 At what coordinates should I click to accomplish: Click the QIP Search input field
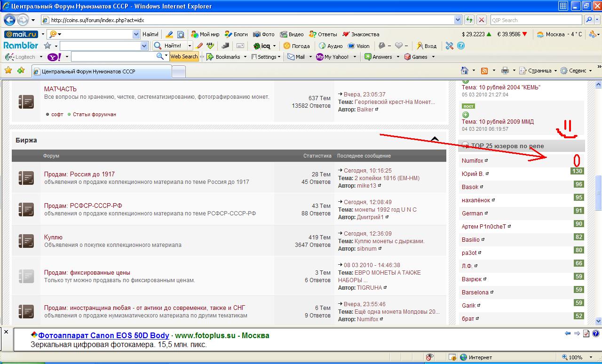pyautogui.click(x=535, y=20)
